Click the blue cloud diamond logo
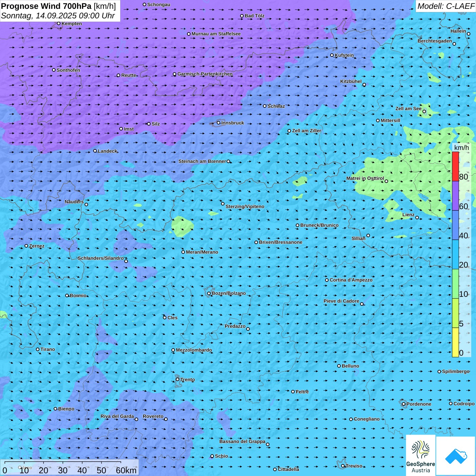This screenshot has height=476, width=476. pyautogui.click(x=456, y=456)
